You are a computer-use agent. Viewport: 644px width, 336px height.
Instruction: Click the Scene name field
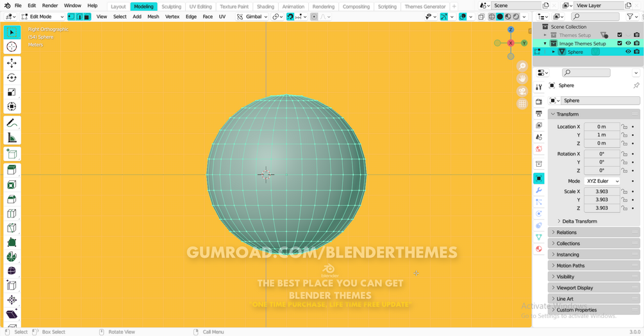pyautogui.click(x=516, y=6)
